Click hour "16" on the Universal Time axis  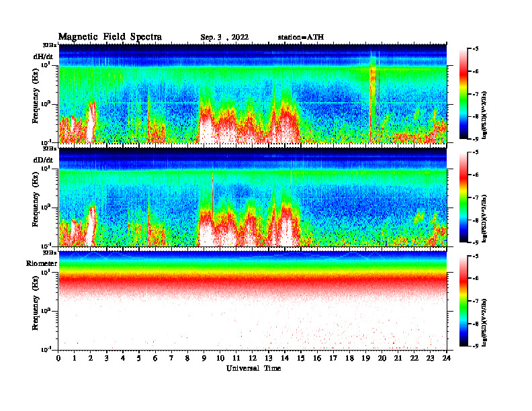coord(317,359)
